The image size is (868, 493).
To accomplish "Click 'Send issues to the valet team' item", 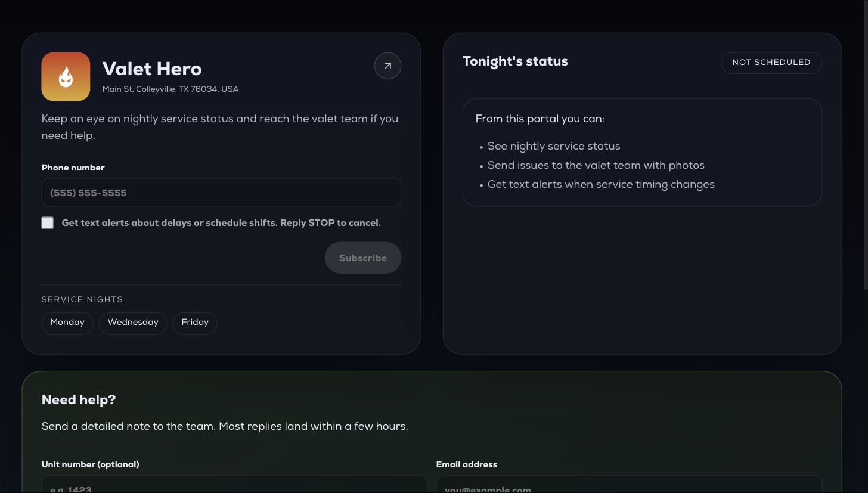I will pyautogui.click(x=596, y=166).
